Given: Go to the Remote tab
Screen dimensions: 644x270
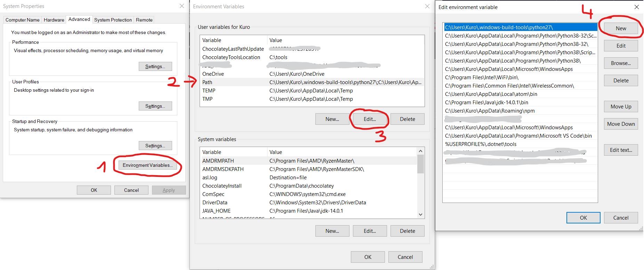Looking at the screenshot, I should click(x=144, y=20).
